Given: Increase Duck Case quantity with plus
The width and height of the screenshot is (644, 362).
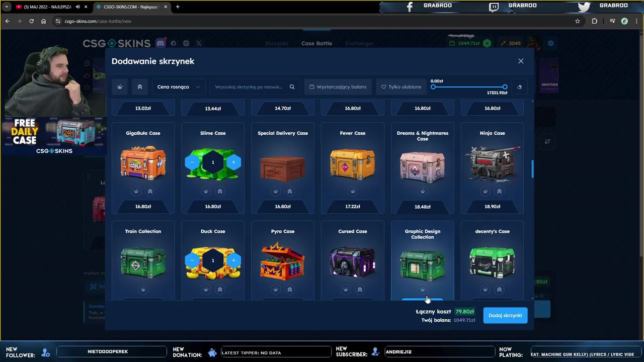Looking at the screenshot, I should tap(233, 260).
